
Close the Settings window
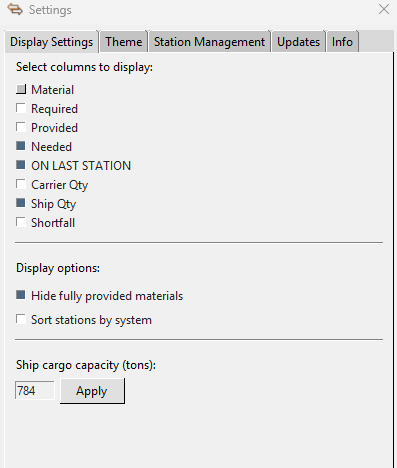(384, 9)
